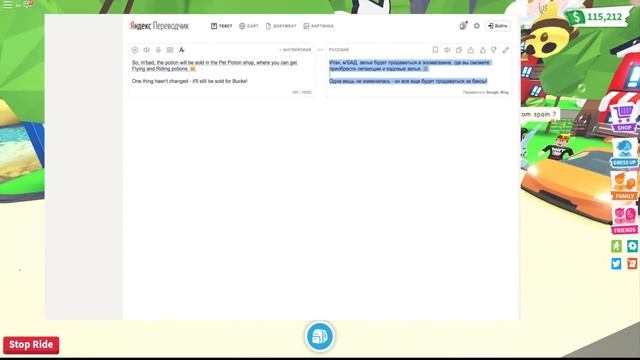Swap translation languages
This screenshot has height=360, width=640.
(x=320, y=50)
